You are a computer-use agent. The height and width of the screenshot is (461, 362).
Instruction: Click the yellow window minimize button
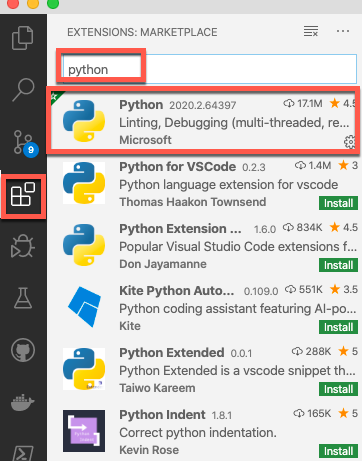coord(33,3)
